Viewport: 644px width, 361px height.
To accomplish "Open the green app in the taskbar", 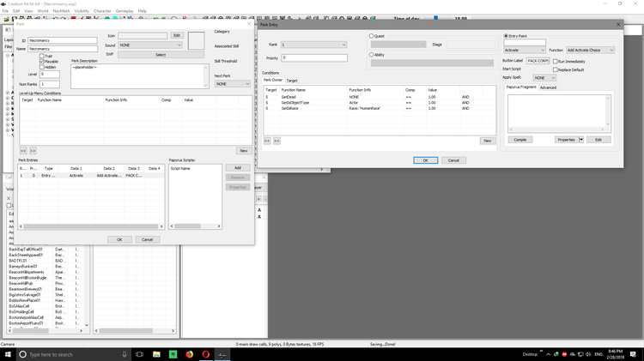I will [x=173, y=354].
